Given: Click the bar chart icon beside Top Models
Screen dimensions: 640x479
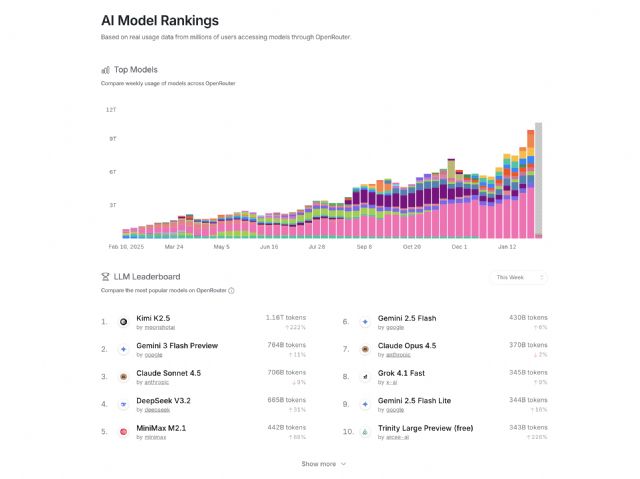Looking at the screenshot, I should point(105,70).
